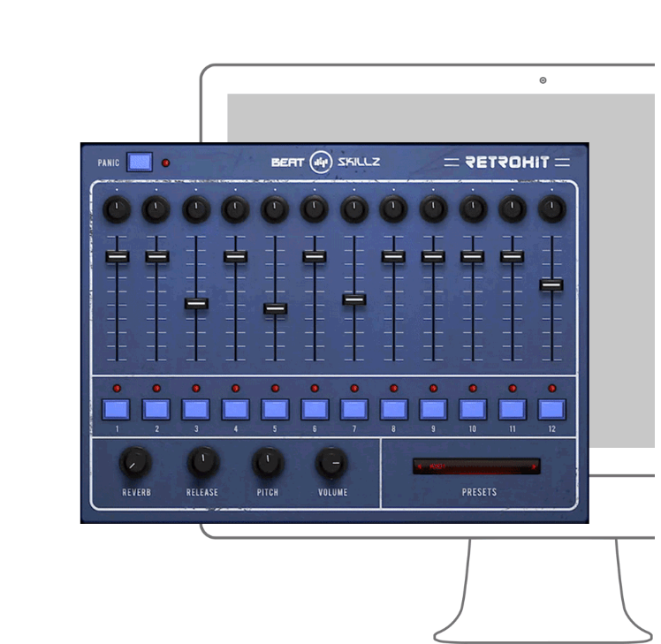Click the pan knob above channel 6
The image size is (661, 644).
pyautogui.click(x=315, y=208)
